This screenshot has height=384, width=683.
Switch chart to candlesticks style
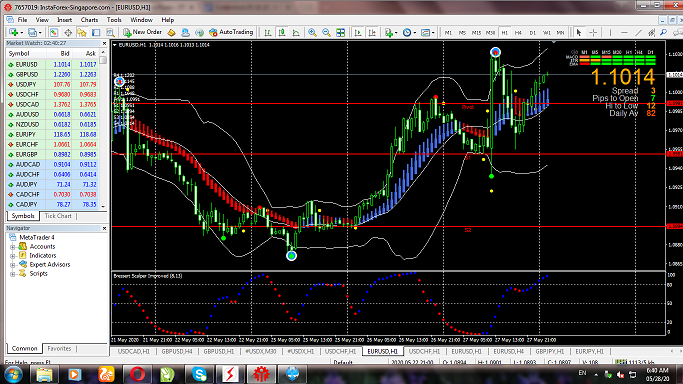282,32
